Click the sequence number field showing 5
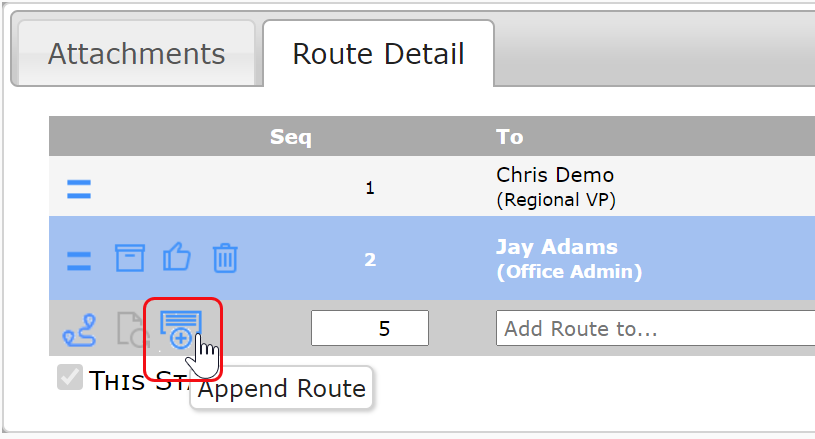Image resolution: width=815 pixels, height=439 pixels. point(370,328)
